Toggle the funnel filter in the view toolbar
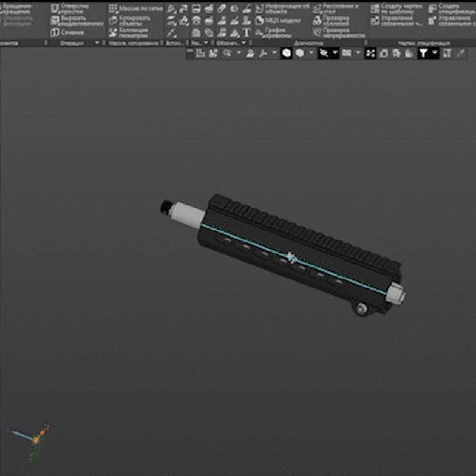Image resolution: width=476 pixels, height=476 pixels. click(423, 53)
